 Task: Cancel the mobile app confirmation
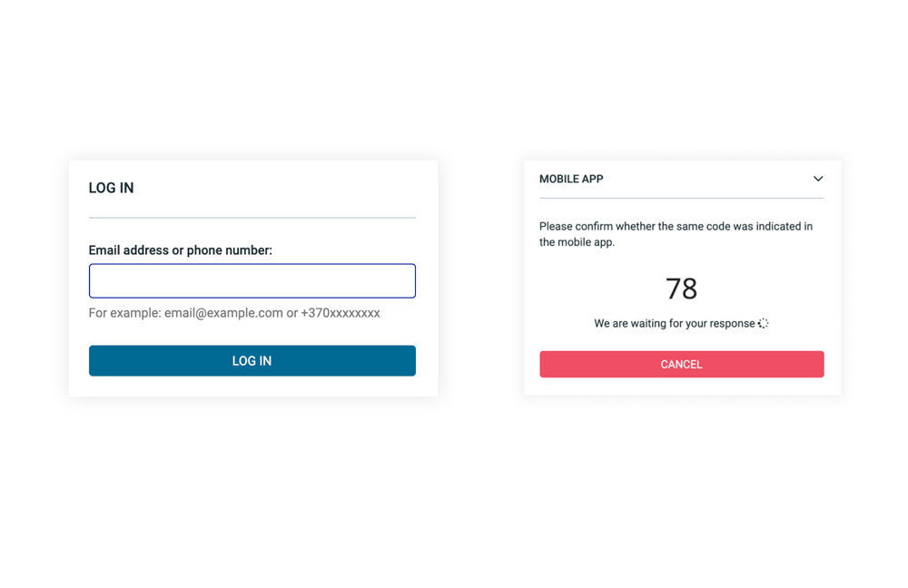tap(681, 364)
